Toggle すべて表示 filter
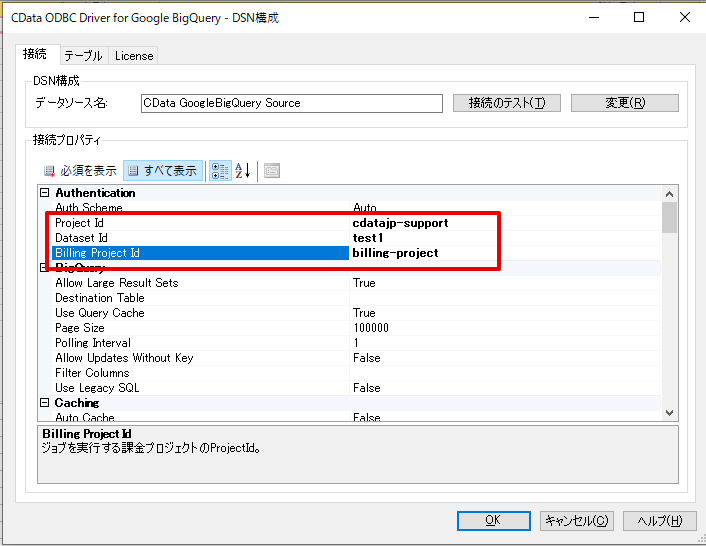This screenshot has width=706, height=546. 163,171
